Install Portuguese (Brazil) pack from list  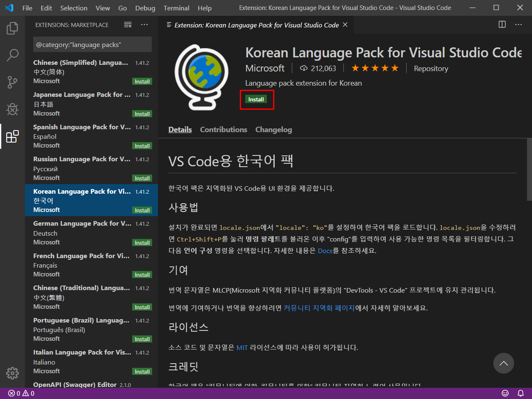click(142, 339)
